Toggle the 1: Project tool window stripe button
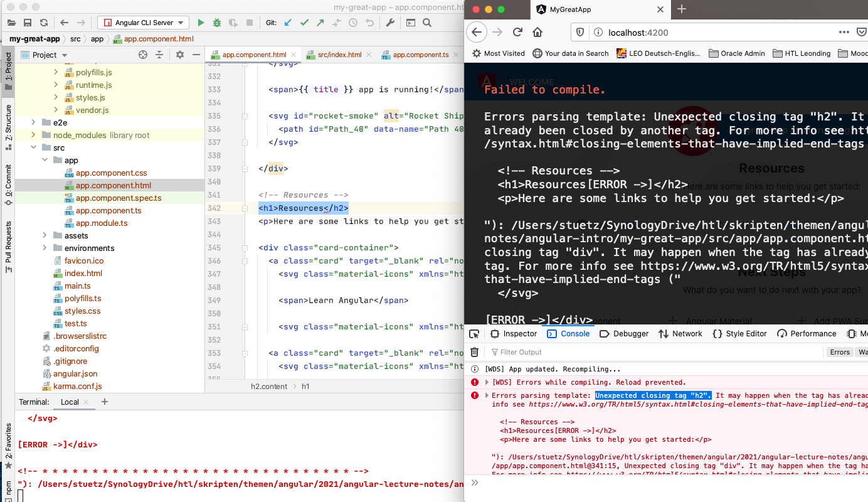Image resolution: width=868 pixels, height=502 pixels. pyautogui.click(x=8, y=71)
